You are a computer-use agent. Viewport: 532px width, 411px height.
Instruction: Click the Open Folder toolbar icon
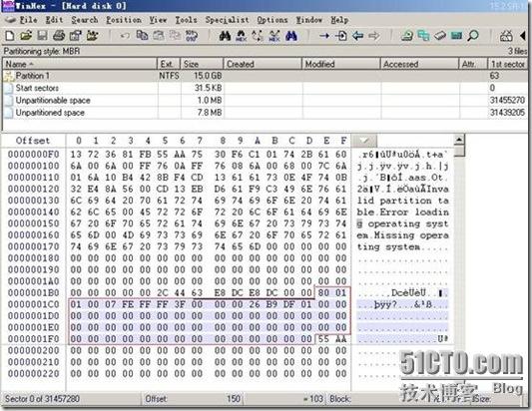click(x=92, y=35)
